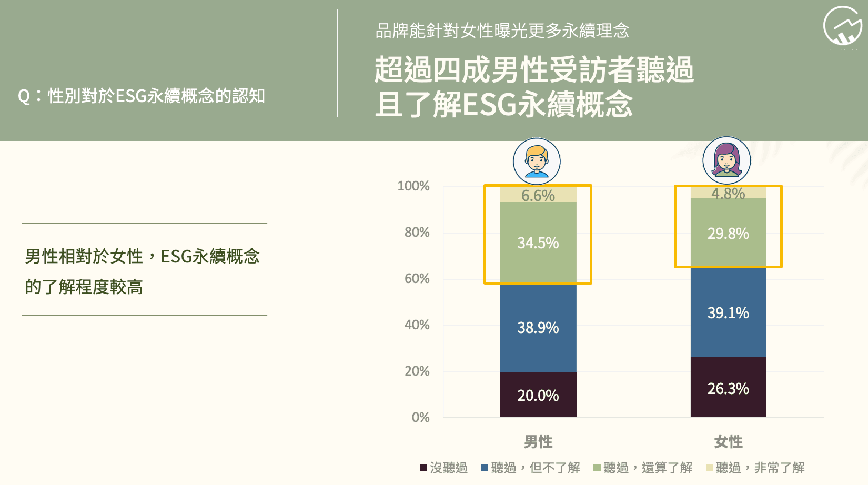Click the male avatar icon
868x485 pixels.
[537, 161]
